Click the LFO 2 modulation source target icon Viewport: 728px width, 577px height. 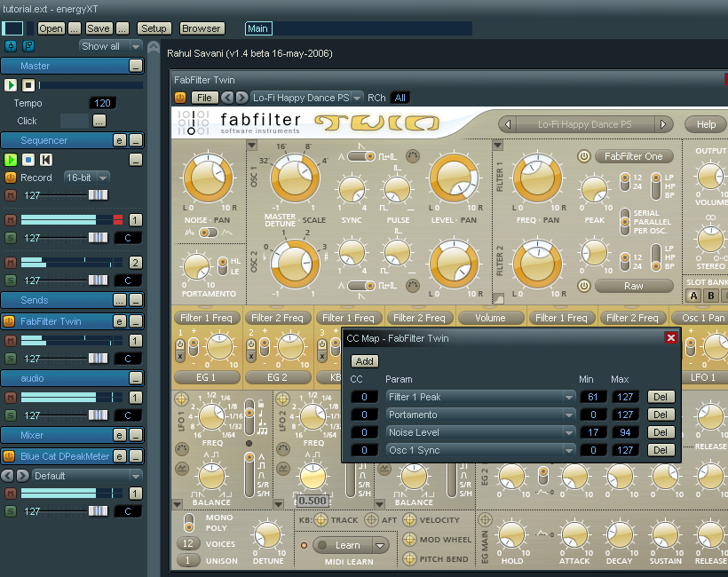pyautogui.click(x=282, y=399)
